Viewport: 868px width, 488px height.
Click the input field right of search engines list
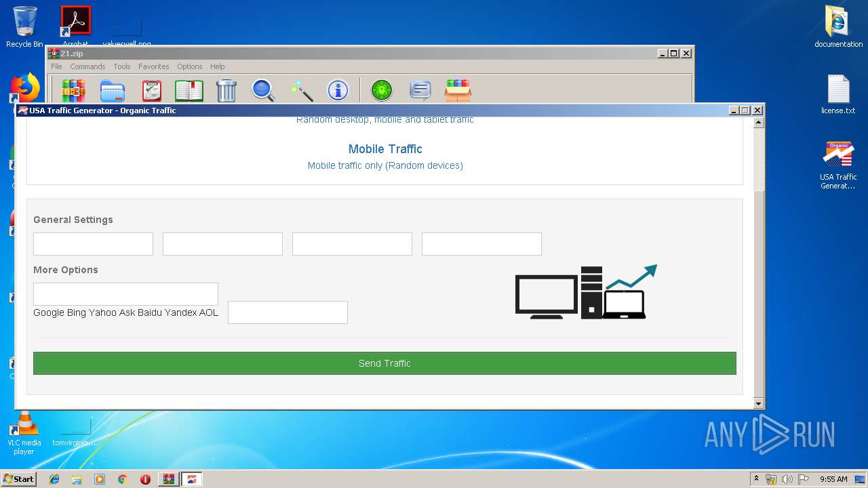[288, 312]
